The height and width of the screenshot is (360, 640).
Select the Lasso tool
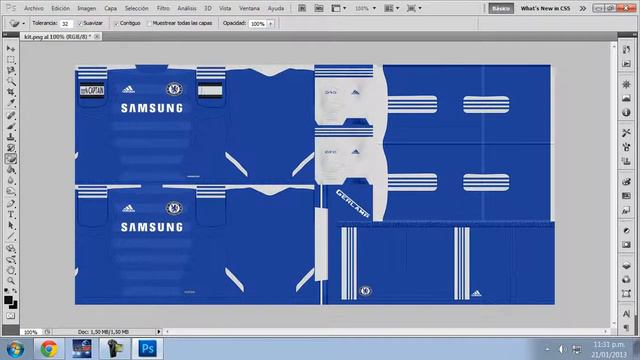point(11,70)
